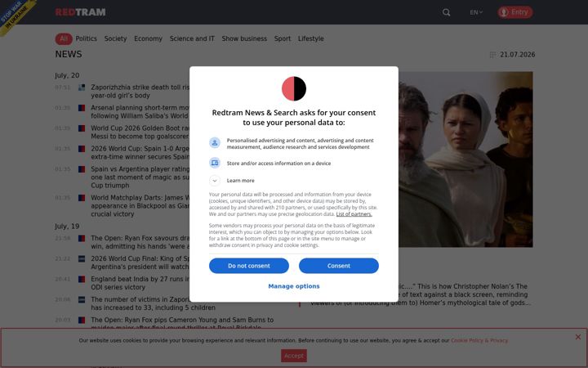
Task: Select the All category tab
Action: tap(64, 38)
